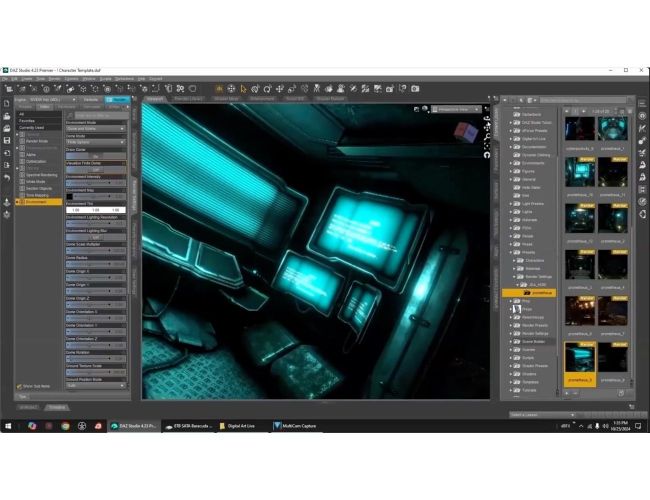650x500 pixels.
Task: Select the Tone Mapping tree item
Action: [37, 195]
